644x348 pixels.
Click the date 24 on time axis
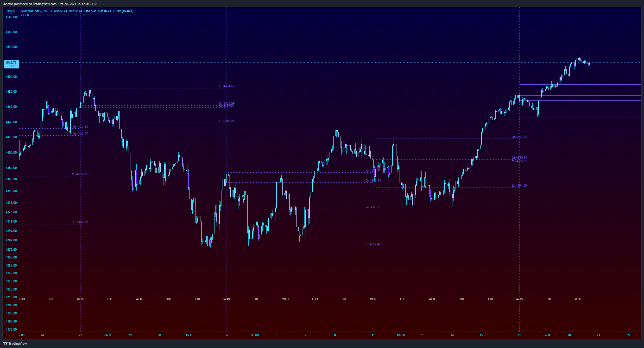42,335
